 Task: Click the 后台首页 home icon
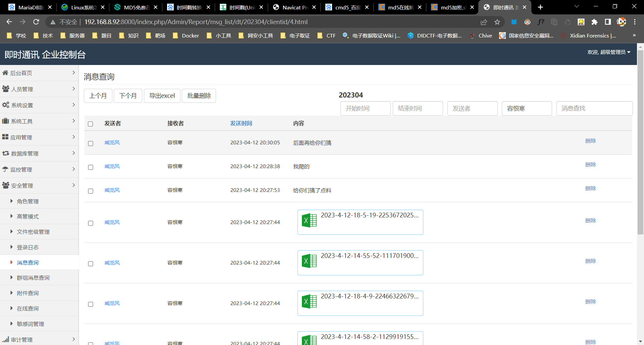click(x=5, y=73)
